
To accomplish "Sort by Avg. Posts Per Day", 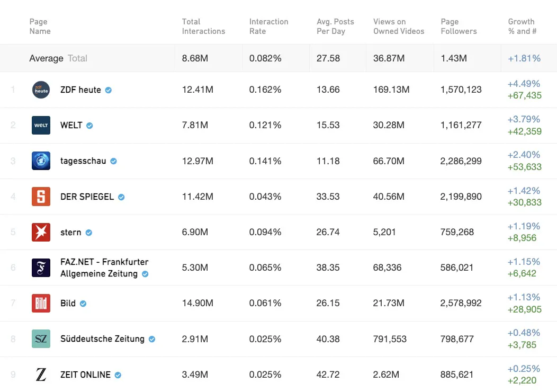I will pyautogui.click(x=335, y=26).
